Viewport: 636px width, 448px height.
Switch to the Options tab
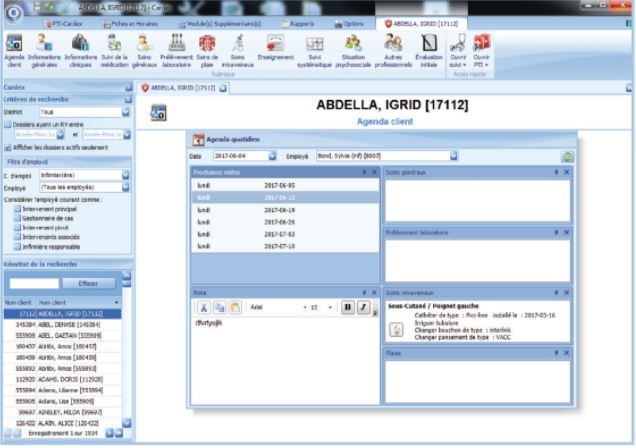pos(349,24)
